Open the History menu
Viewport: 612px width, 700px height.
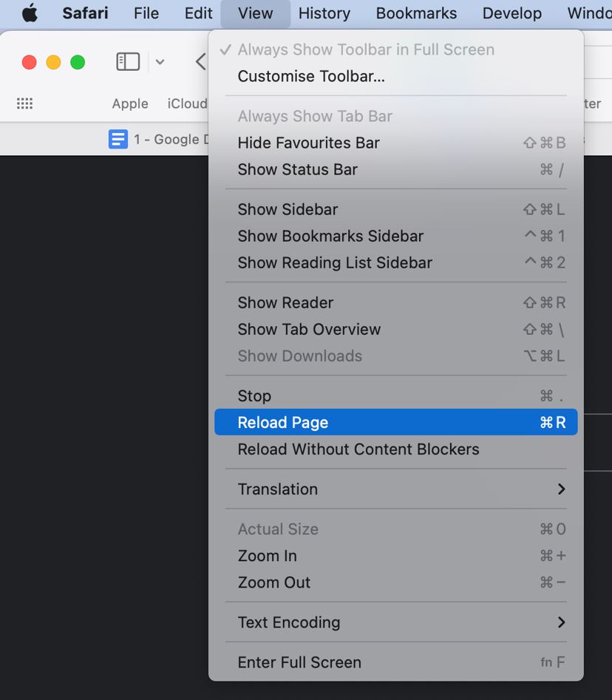(324, 13)
